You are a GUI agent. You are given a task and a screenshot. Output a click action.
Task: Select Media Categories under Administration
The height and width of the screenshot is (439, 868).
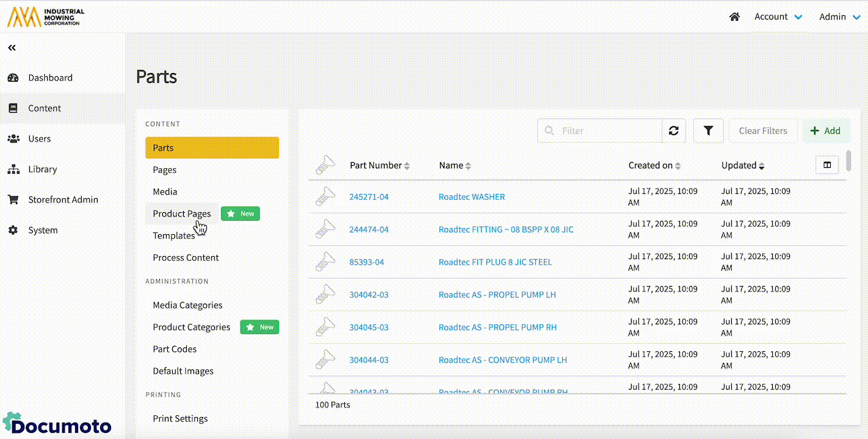coord(187,305)
